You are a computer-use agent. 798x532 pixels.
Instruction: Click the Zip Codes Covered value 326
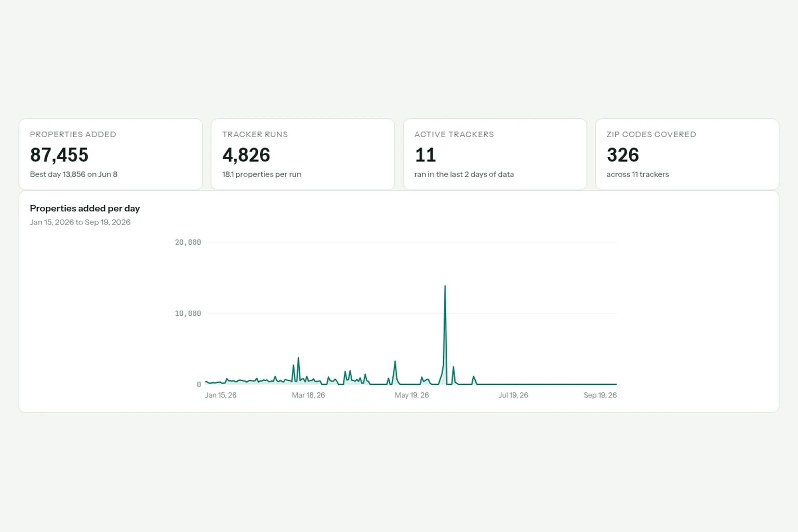tap(623, 155)
